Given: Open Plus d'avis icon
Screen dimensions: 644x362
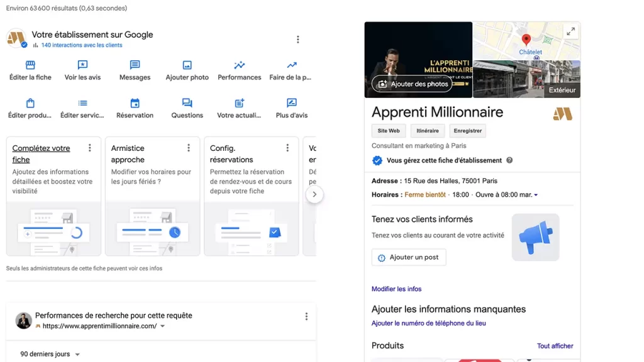Looking at the screenshot, I should pos(292,103).
